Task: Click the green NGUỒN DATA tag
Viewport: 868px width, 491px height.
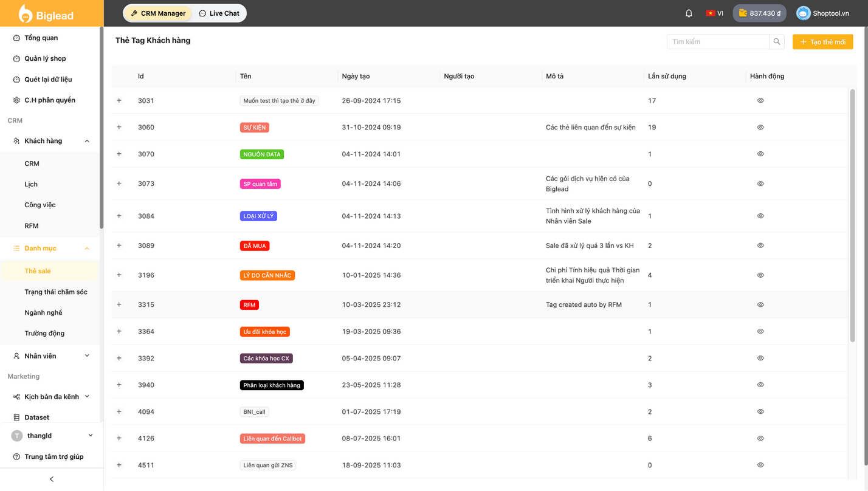Action: [x=262, y=154]
